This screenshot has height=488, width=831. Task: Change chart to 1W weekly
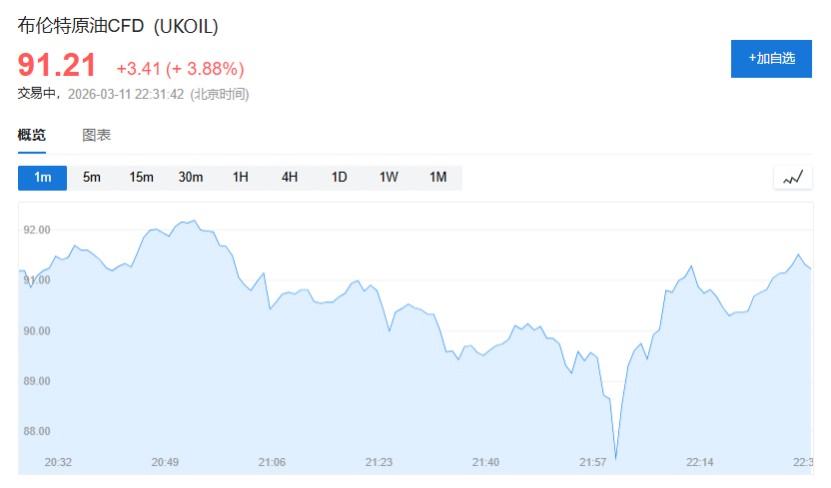coord(389,178)
